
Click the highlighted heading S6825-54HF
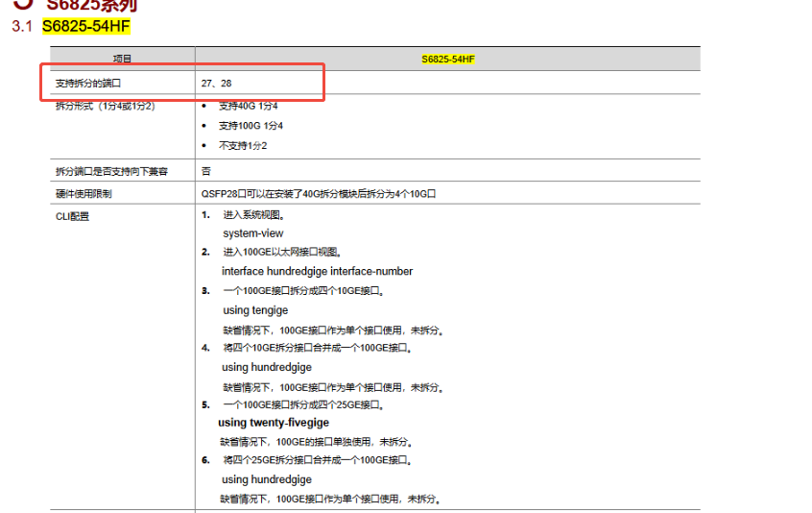point(86,26)
